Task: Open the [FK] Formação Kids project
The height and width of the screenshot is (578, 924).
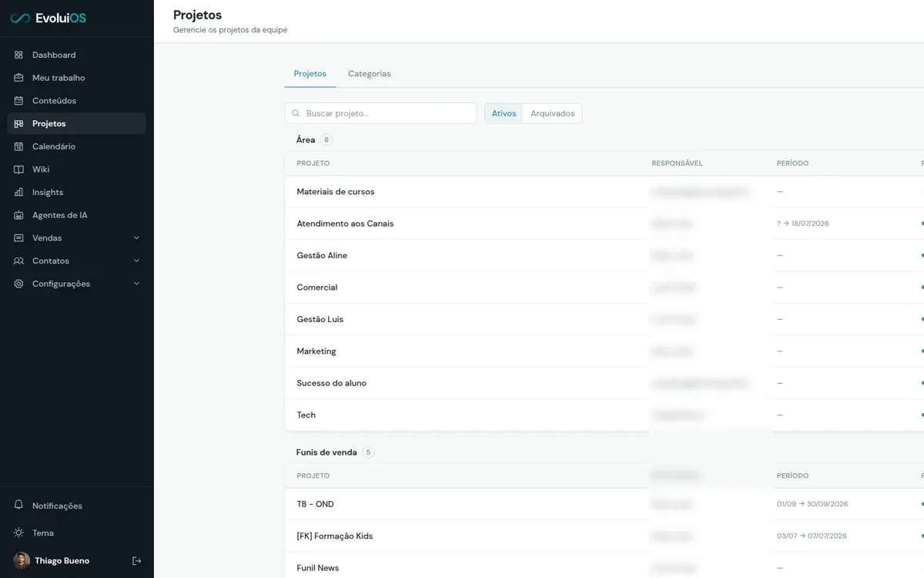Action: click(x=335, y=536)
